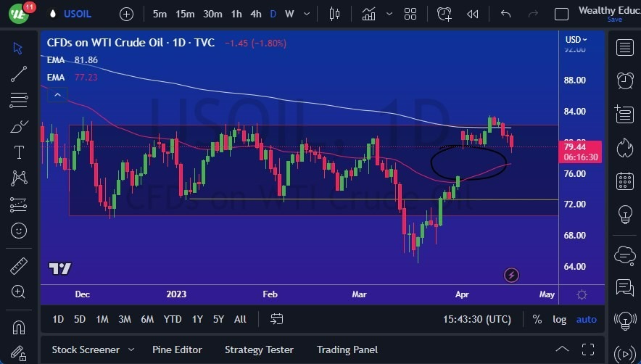Switch to 5m timeframe
Image resolution: width=641 pixels, height=364 pixels.
click(160, 15)
